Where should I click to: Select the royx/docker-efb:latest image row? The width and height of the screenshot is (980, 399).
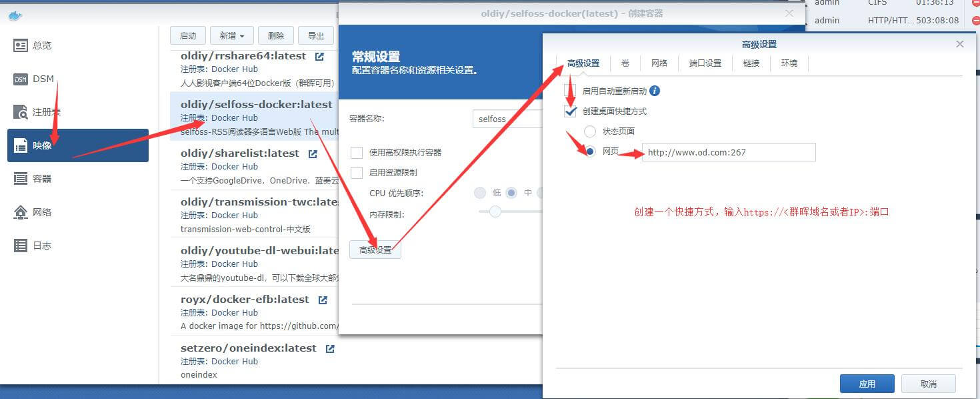[x=254, y=312]
